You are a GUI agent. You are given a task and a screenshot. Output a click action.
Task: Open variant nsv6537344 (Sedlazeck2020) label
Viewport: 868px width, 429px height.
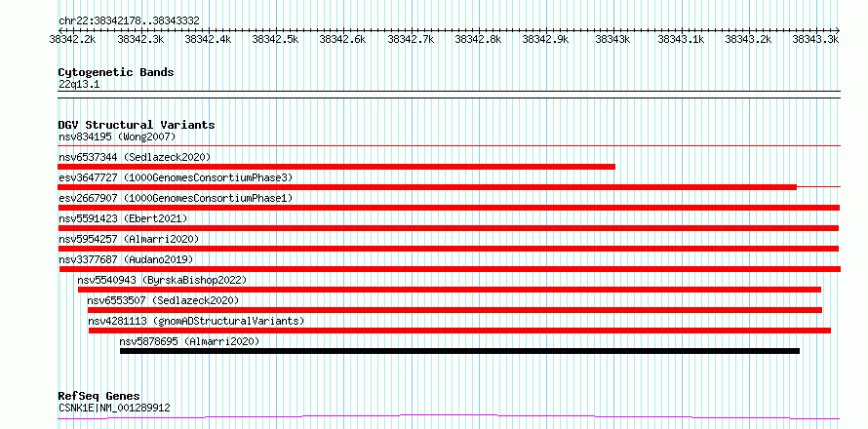pos(135,157)
